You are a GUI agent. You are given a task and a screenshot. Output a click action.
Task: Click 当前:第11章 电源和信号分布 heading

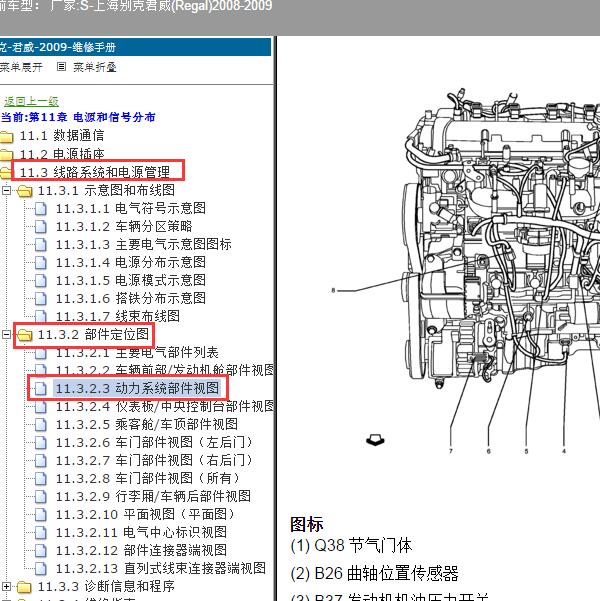[78, 117]
